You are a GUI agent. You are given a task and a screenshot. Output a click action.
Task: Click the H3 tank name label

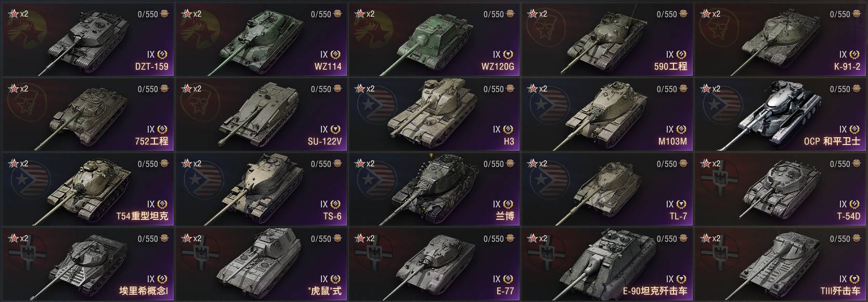click(x=509, y=141)
